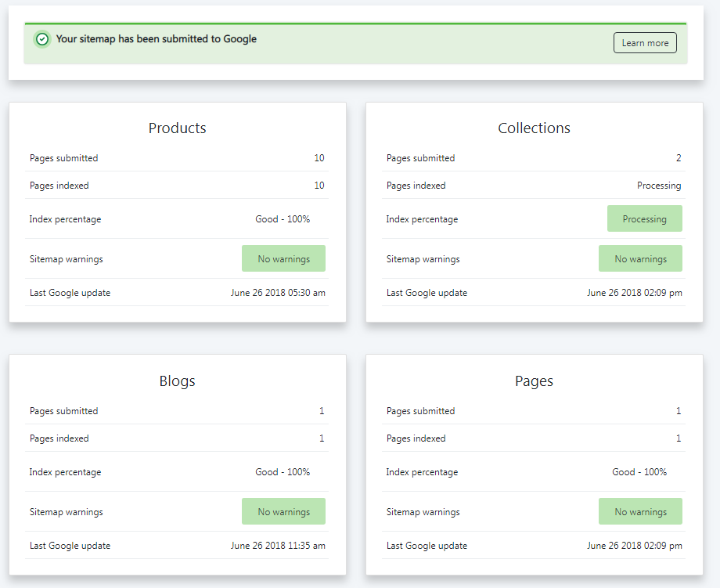This screenshot has width=720, height=588.
Task: Click Pages indexed count in Blogs card
Action: 321,438
